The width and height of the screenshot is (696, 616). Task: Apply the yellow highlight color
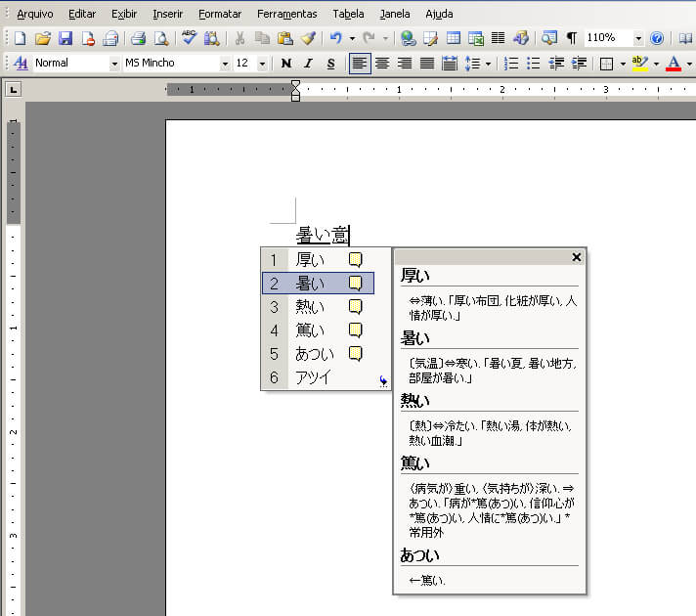[639, 63]
